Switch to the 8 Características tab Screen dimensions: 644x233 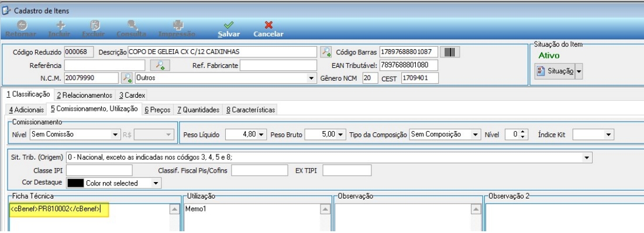250,109
